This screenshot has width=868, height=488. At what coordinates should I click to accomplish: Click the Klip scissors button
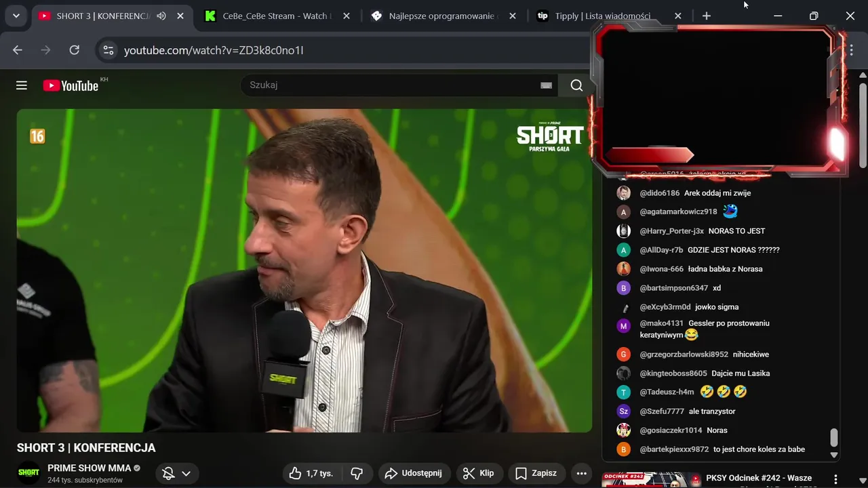click(x=479, y=473)
